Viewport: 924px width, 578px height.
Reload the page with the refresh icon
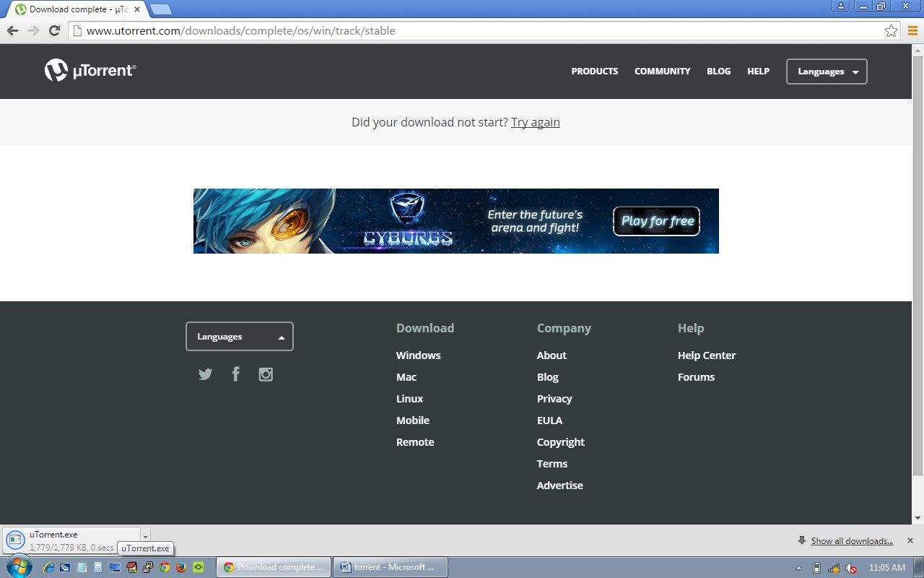tap(54, 30)
